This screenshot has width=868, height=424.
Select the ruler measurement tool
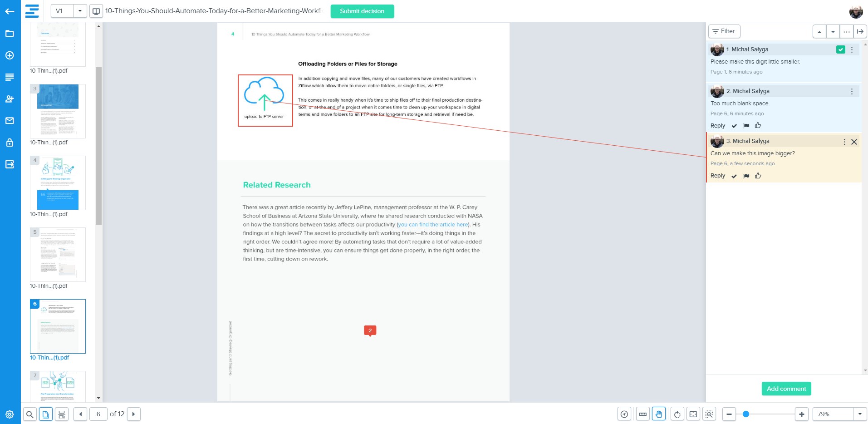click(x=642, y=414)
